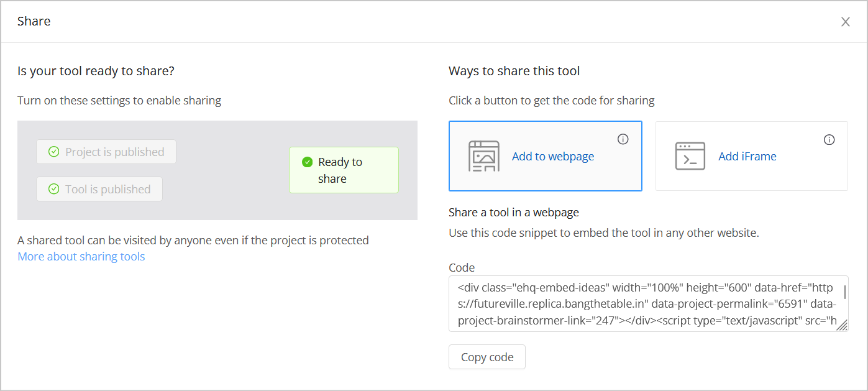
Task: Click text Click a button to get the code
Action: pyautogui.click(x=552, y=100)
